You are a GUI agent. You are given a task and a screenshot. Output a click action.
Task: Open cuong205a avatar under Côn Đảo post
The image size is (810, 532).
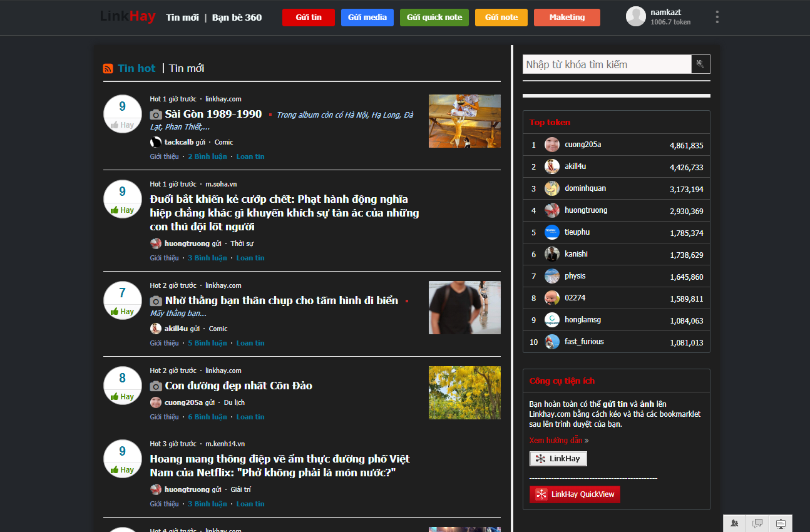156,402
